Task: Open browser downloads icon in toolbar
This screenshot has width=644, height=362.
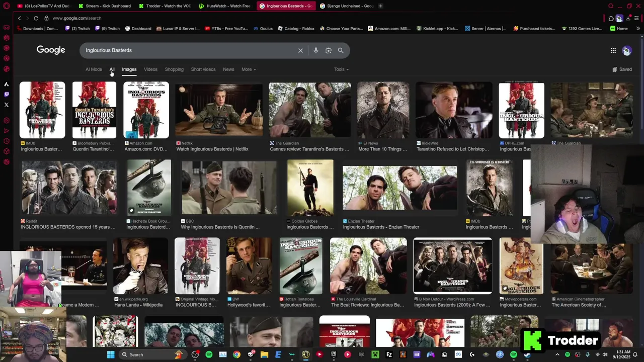Action: tap(628, 18)
